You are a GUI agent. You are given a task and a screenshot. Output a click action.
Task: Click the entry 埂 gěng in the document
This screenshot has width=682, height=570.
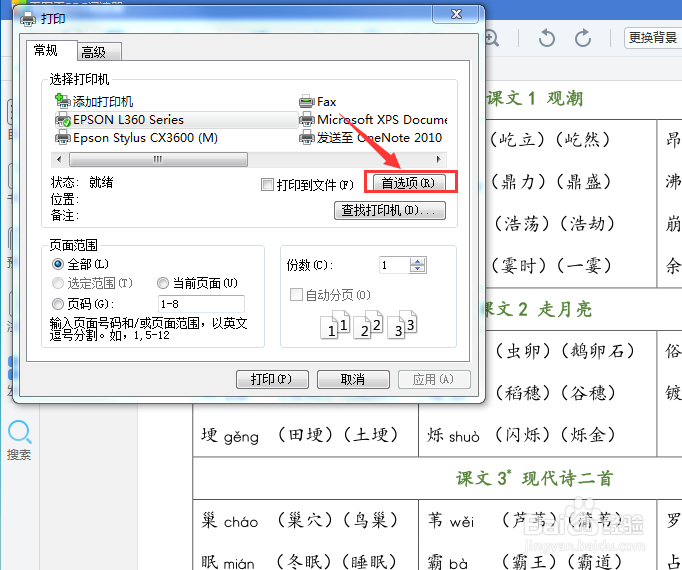coord(230,436)
